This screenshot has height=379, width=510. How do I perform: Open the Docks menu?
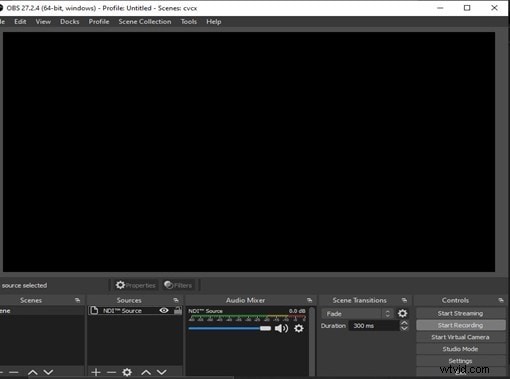pyautogui.click(x=70, y=22)
